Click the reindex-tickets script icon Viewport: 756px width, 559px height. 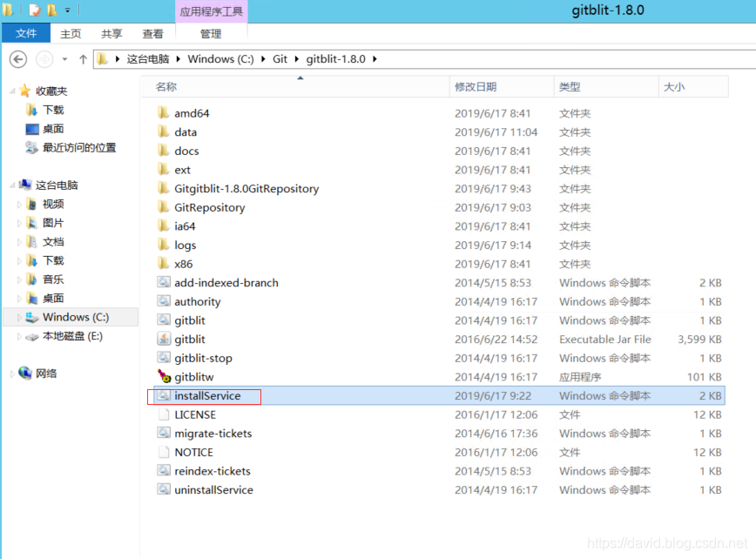[164, 471]
